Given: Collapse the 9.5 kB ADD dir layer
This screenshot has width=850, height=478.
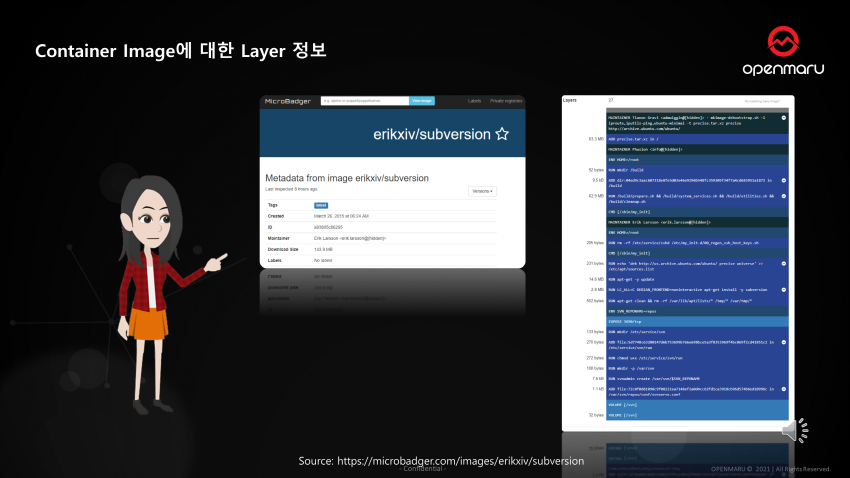Looking at the screenshot, I should pos(784,180).
